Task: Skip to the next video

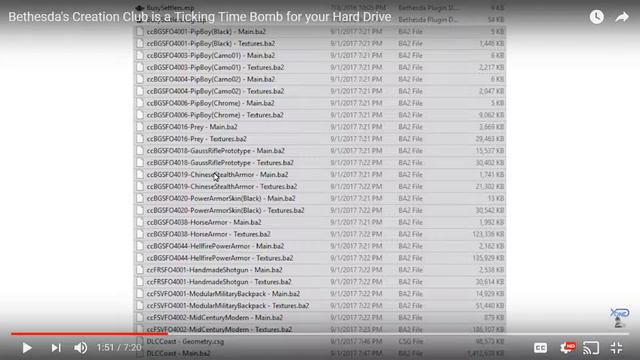Action: point(56,348)
